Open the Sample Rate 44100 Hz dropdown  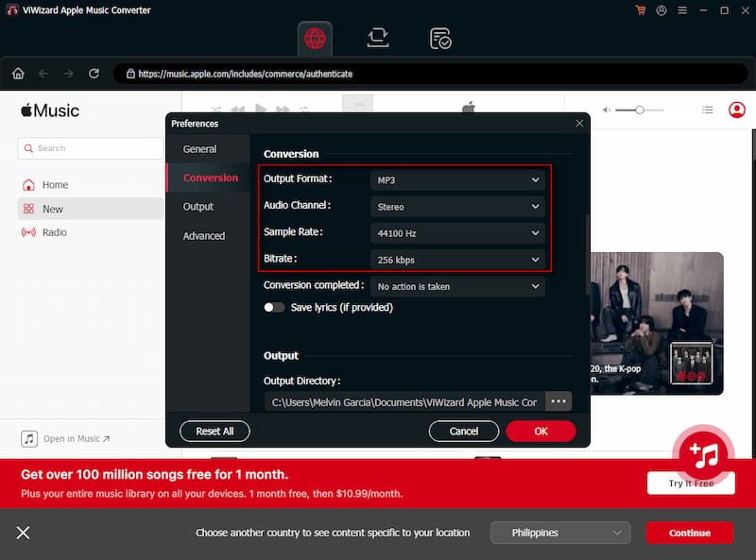pos(458,232)
